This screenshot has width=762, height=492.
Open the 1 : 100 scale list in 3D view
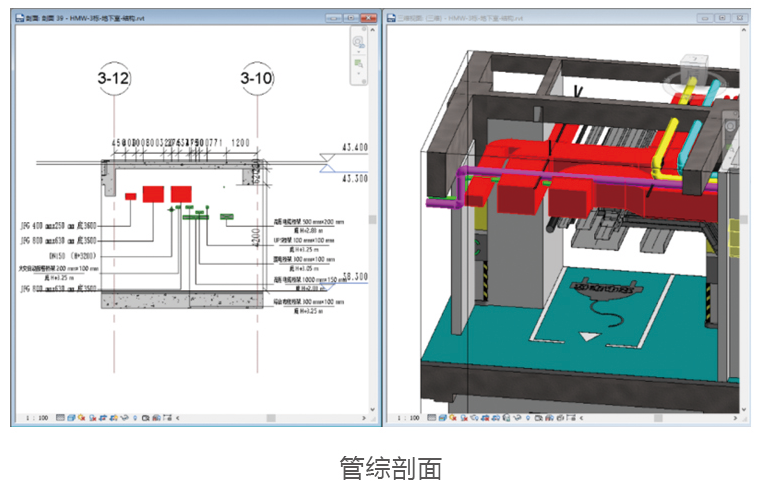(407, 418)
